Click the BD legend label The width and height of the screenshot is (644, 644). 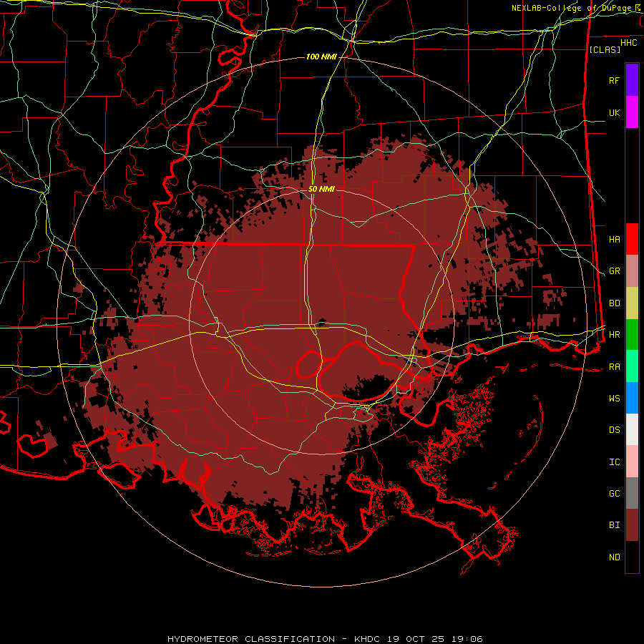pyautogui.click(x=615, y=303)
